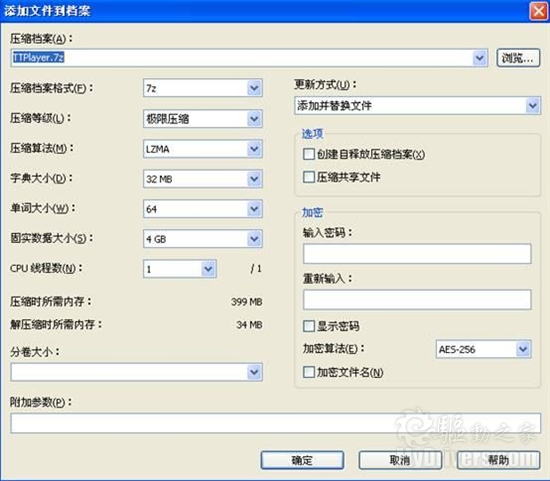The height and width of the screenshot is (481, 550).
Task: Click the 34 MB decompression memory value
Action: pos(249,325)
